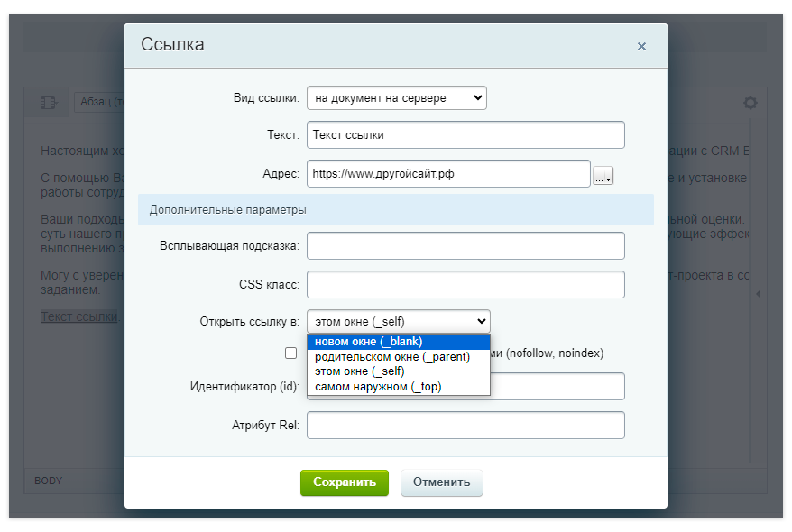Open the Вид ссылки dropdown
Screen dimensions: 792x532
[x=396, y=98]
